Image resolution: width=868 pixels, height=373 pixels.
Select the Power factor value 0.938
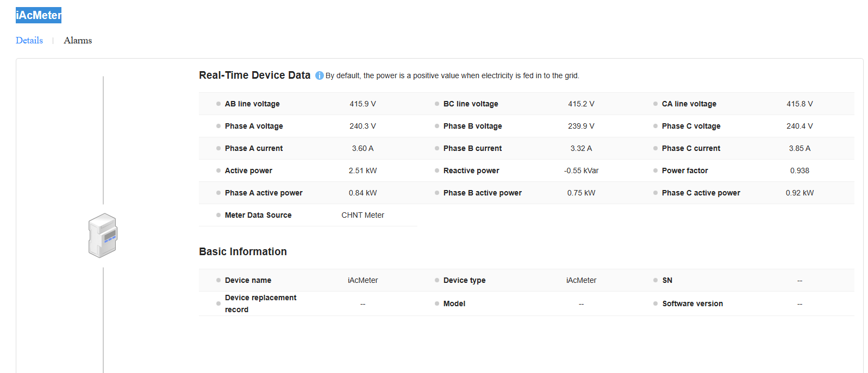click(x=800, y=170)
